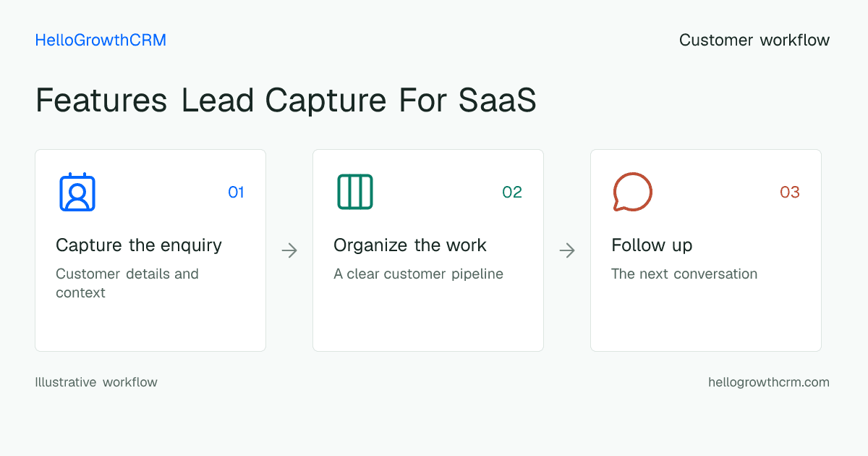
Task: Click the blue step number 01
Action: coord(236,192)
